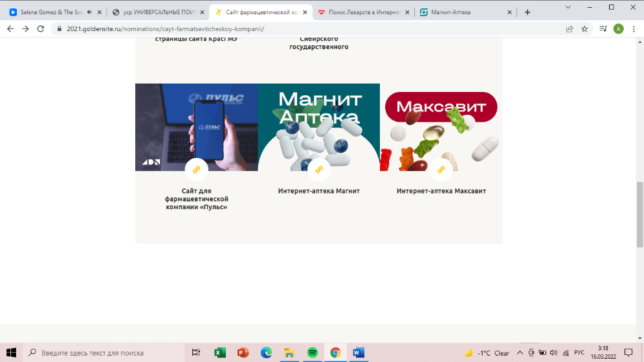The height and width of the screenshot is (362, 644).
Task: Open Chrome from the taskbar
Action: (x=335, y=352)
